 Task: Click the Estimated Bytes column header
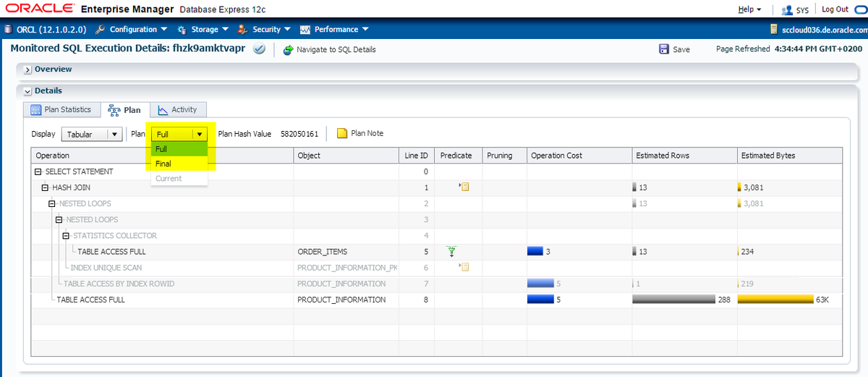tap(789, 156)
